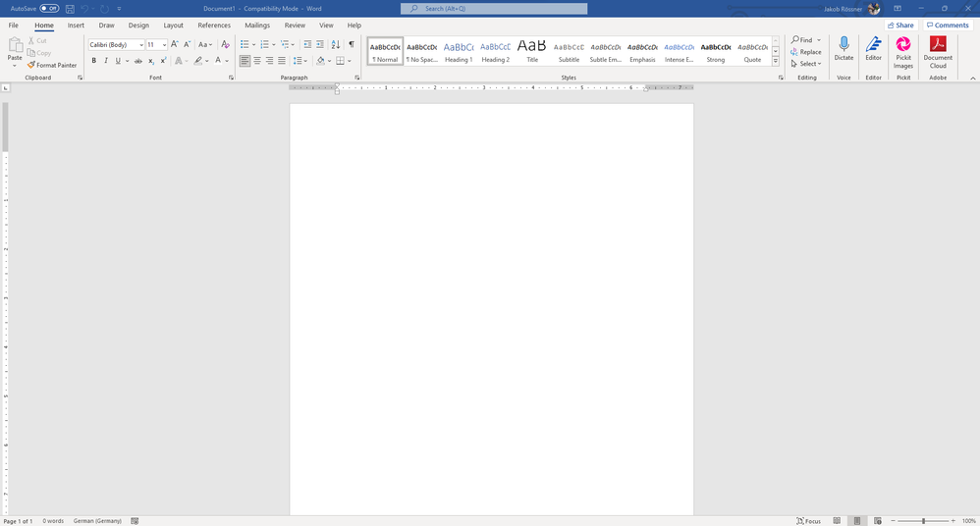
Task: Open the font name dropdown
Action: (x=141, y=45)
